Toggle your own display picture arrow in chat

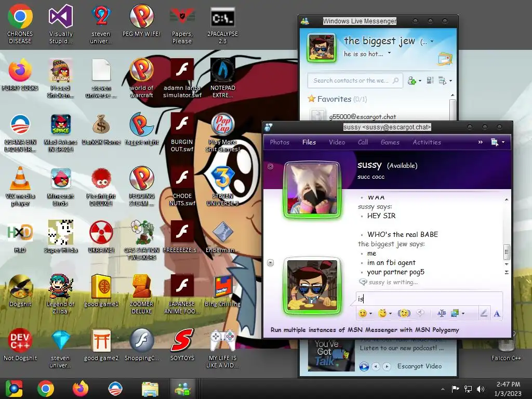click(x=270, y=262)
